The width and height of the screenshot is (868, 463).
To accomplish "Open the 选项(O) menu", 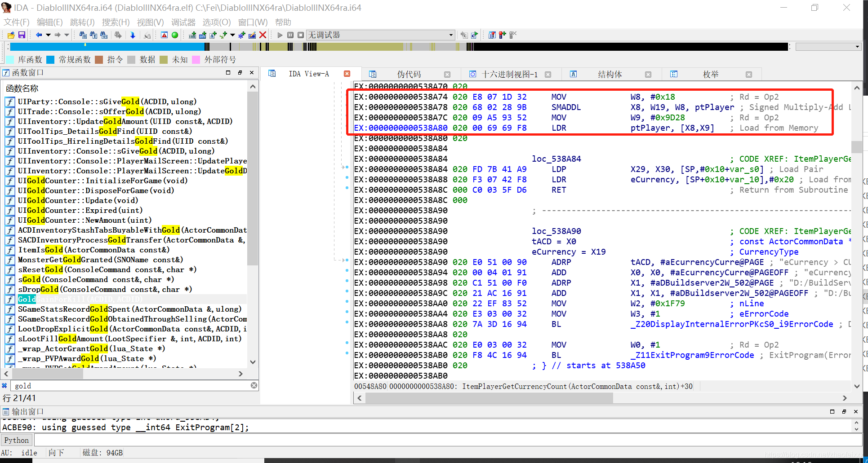I will [217, 22].
